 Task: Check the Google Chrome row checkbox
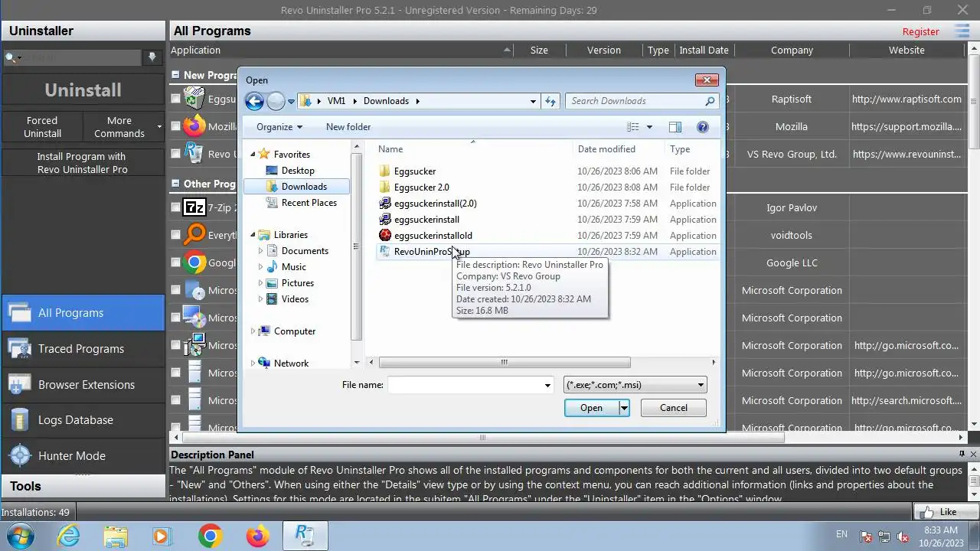click(176, 262)
